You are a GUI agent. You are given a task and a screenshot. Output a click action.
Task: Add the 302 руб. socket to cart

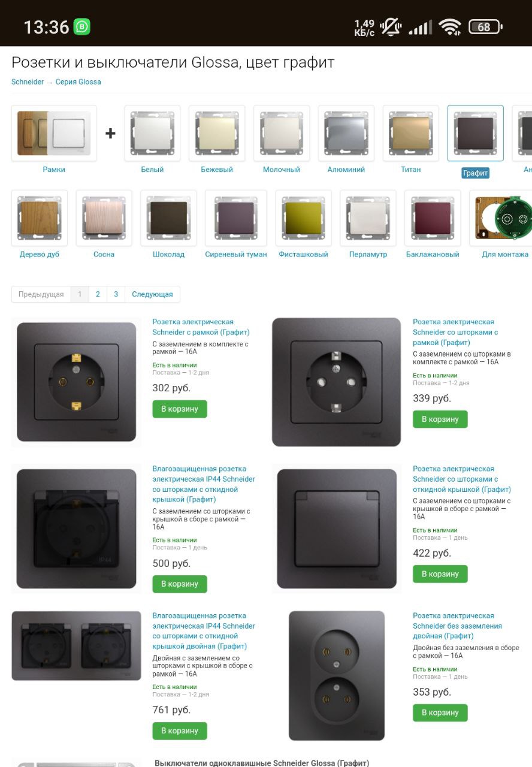point(180,409)
